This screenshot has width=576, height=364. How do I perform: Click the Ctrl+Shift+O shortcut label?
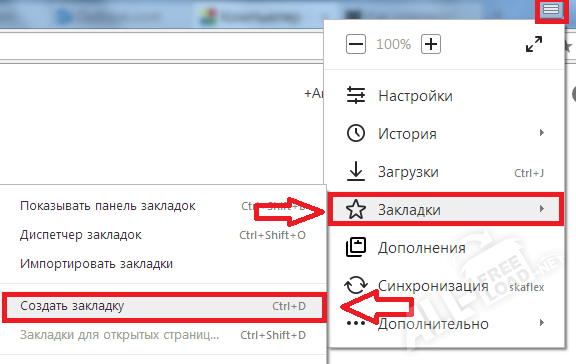point(272,235)
